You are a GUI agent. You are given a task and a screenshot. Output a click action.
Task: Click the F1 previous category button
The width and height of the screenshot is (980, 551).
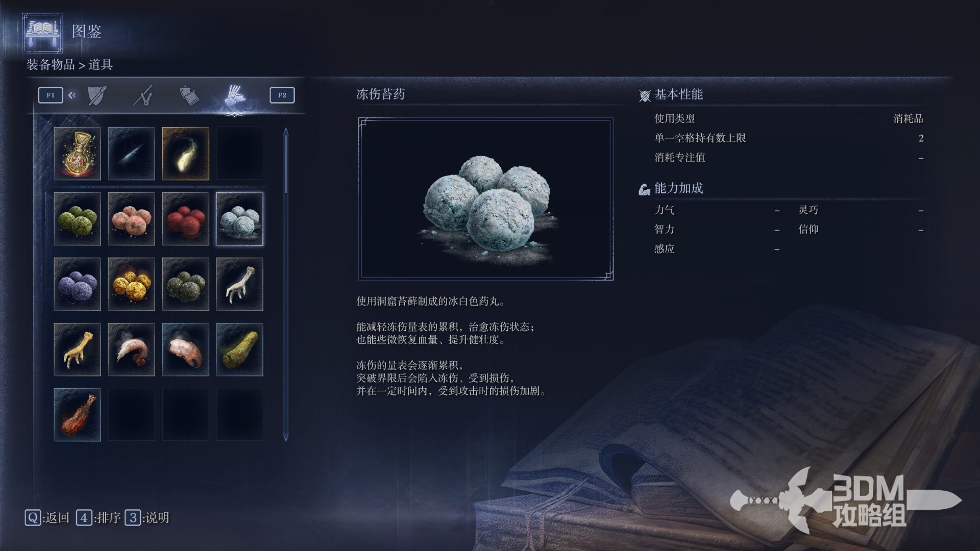(x=51, y=95)
